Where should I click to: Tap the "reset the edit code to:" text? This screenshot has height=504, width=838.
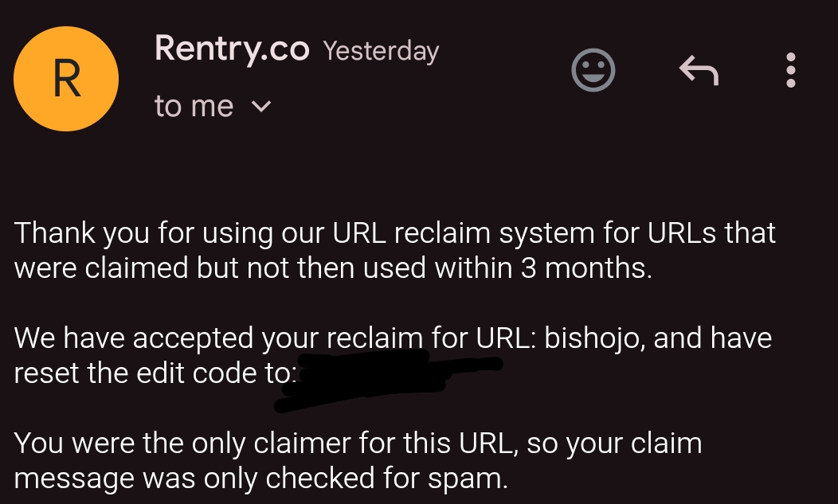point(155,373)
